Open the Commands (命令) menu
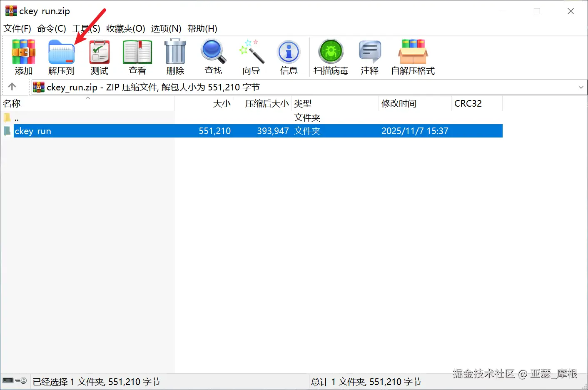The image size is (588, 390). (52, 28)
